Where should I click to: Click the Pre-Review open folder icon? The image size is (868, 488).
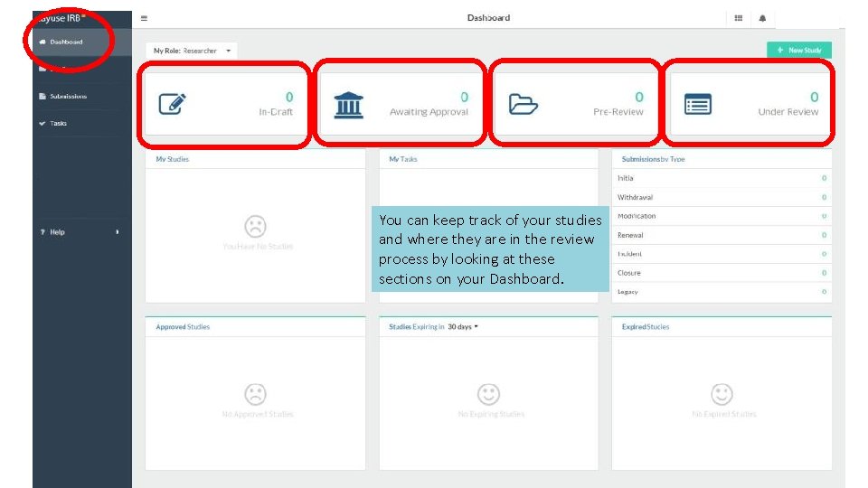pyautogui.click(x=524, y=104)
